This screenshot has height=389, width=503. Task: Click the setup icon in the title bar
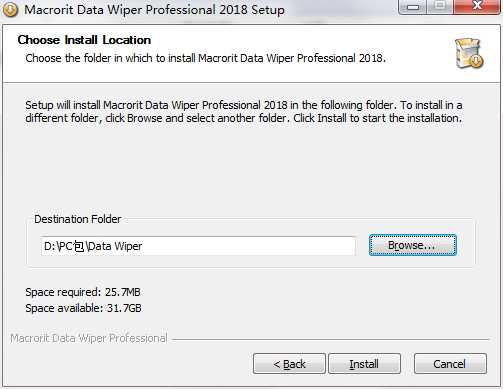(x=10, y=10)
